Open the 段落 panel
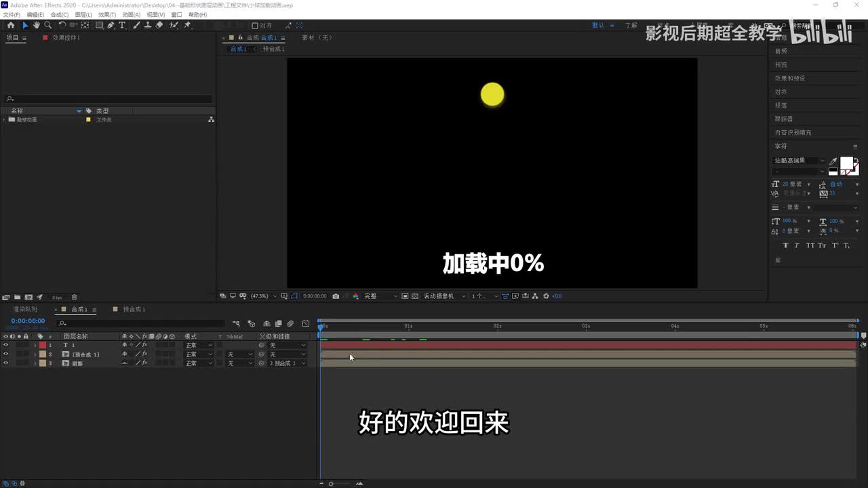The width and height of the screenshot is (868, 488). point(781,106)
